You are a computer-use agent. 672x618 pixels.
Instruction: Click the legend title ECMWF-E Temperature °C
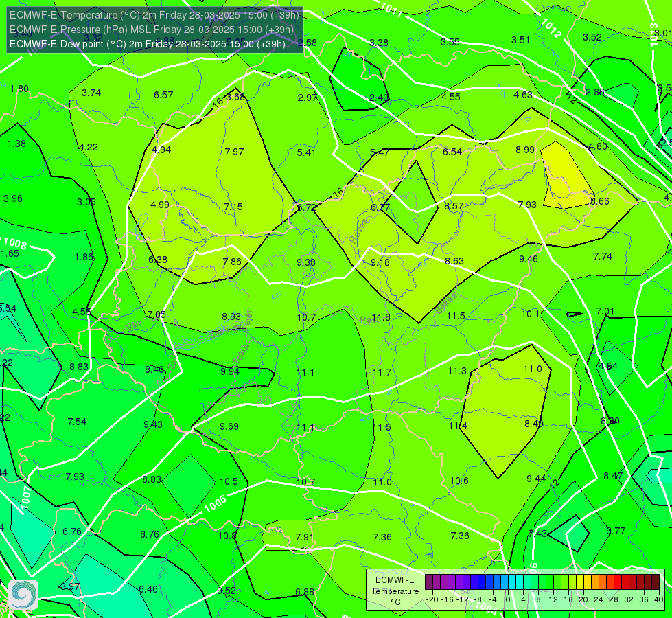click(x=395, y=591)
